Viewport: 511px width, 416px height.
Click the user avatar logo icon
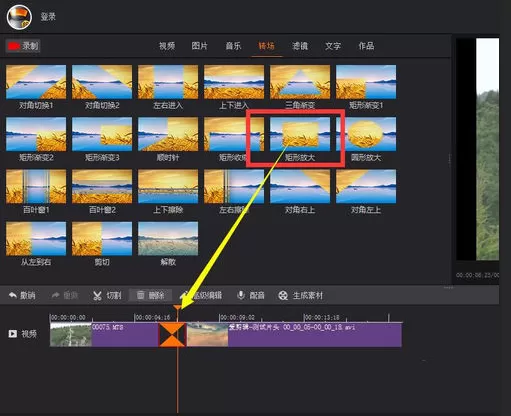(x=19, y=17)
